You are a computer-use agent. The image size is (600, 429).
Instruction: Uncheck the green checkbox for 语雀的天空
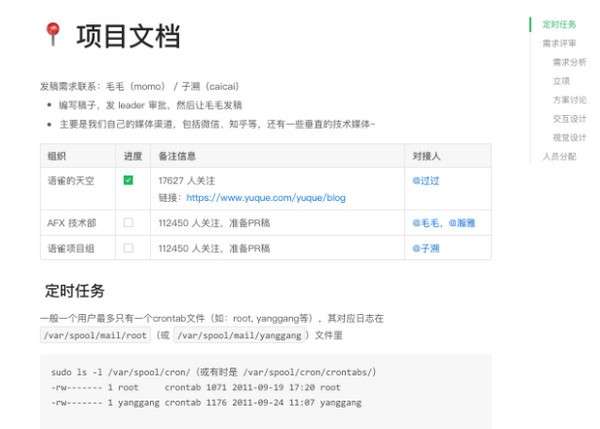click(x=128, y=180)
